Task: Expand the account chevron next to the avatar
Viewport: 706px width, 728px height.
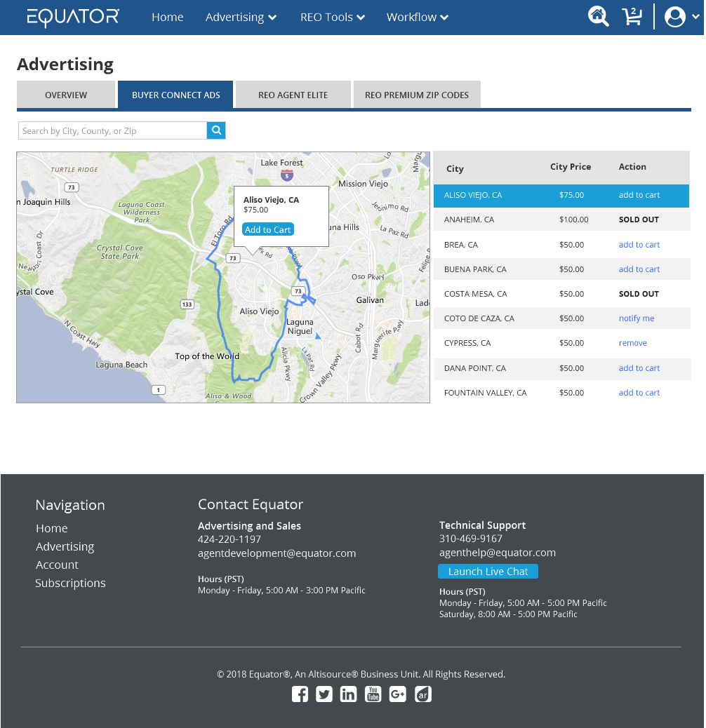Action: click(695, 16)
